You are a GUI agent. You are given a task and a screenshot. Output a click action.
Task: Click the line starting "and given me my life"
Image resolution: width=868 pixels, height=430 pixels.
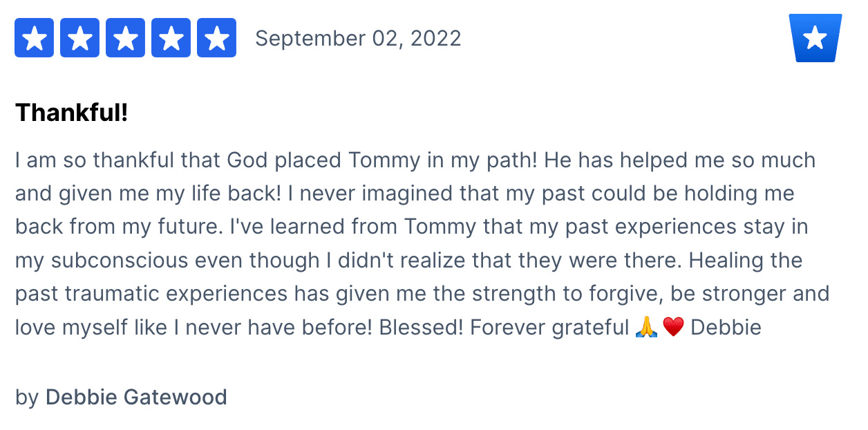pos(405,194)
